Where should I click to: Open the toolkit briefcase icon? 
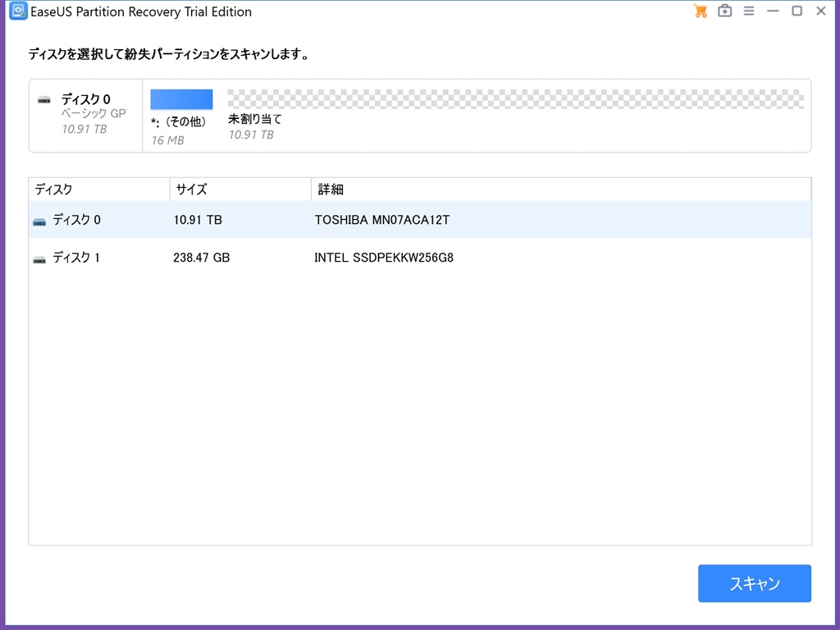pos(725,11)
